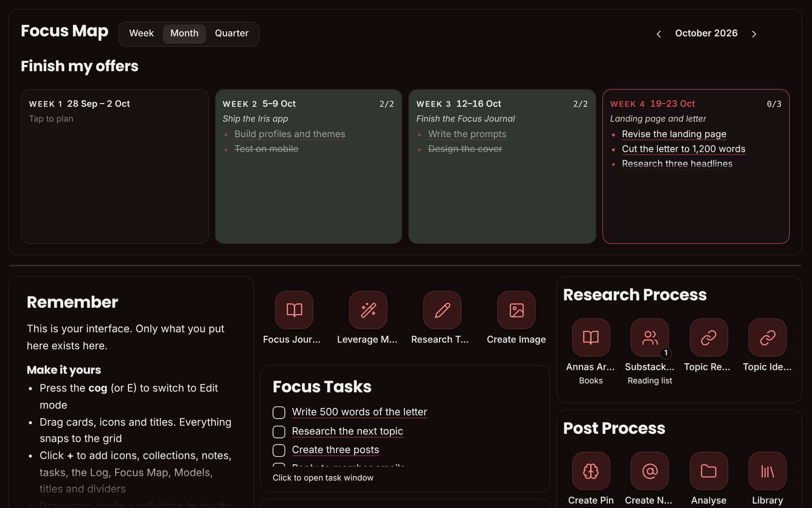Switch to the Week view
This screenshot has width=812, height=508.
(141, 34)
